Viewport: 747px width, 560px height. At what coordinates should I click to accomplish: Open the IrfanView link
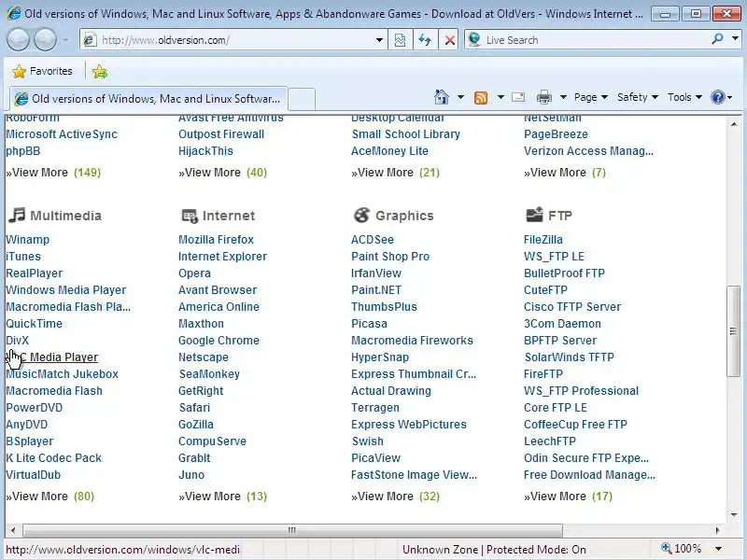(x=376, y=273)
